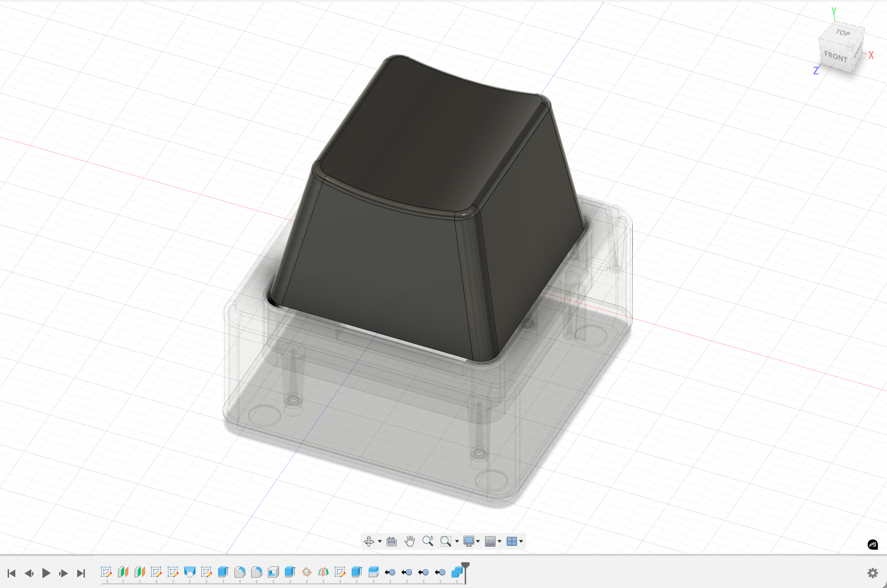Choose the Zoom plus/minus magnifier tool

[428, 541]
